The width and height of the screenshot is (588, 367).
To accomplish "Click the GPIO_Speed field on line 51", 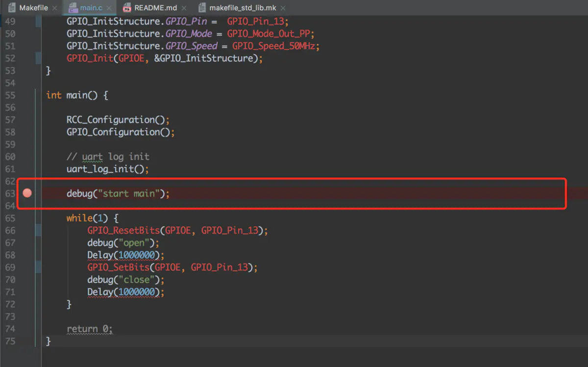I will (192, 46).
